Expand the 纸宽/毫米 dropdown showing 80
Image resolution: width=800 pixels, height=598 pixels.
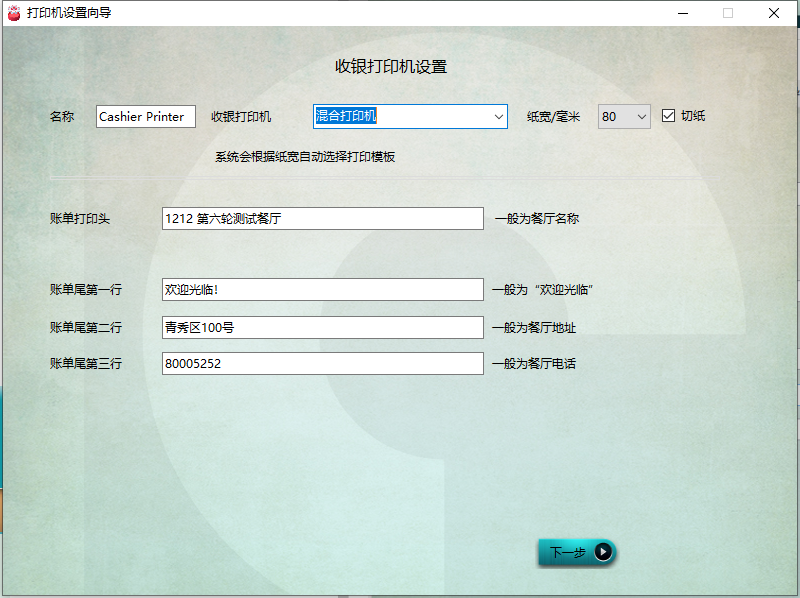[x=641, y=117]
